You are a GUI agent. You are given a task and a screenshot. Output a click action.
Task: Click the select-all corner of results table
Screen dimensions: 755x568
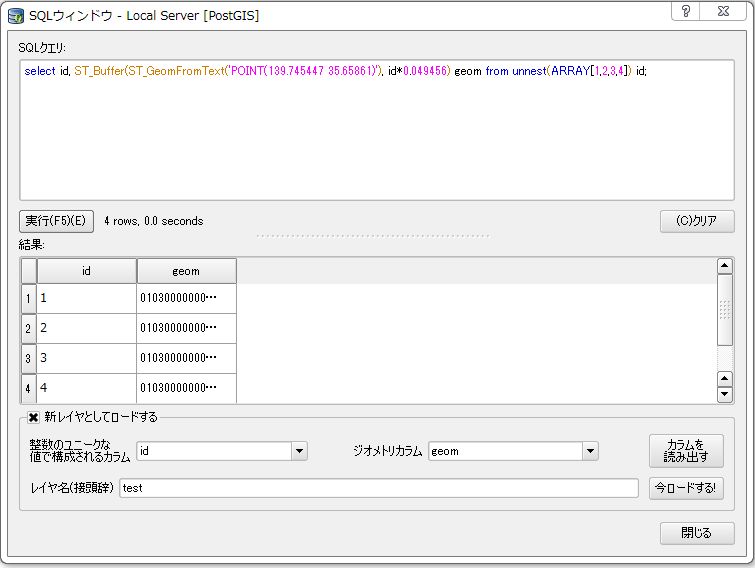tap(29, 271)
